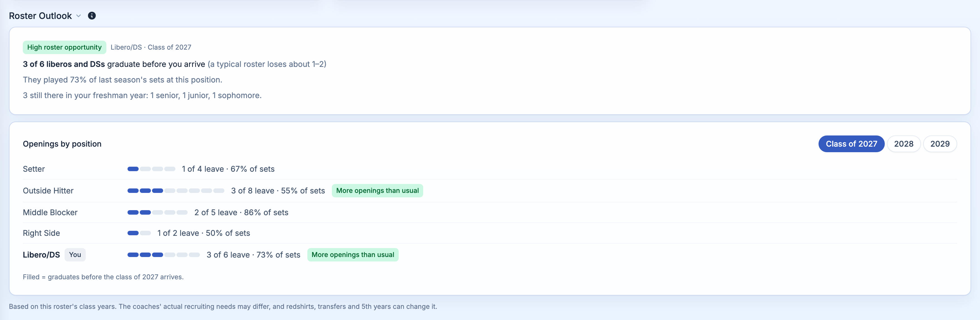This screenshot has width=980, height=320.
Task: Click the 'Based on this roster's class years' disclaimer
Action: (x=223, y=306)
